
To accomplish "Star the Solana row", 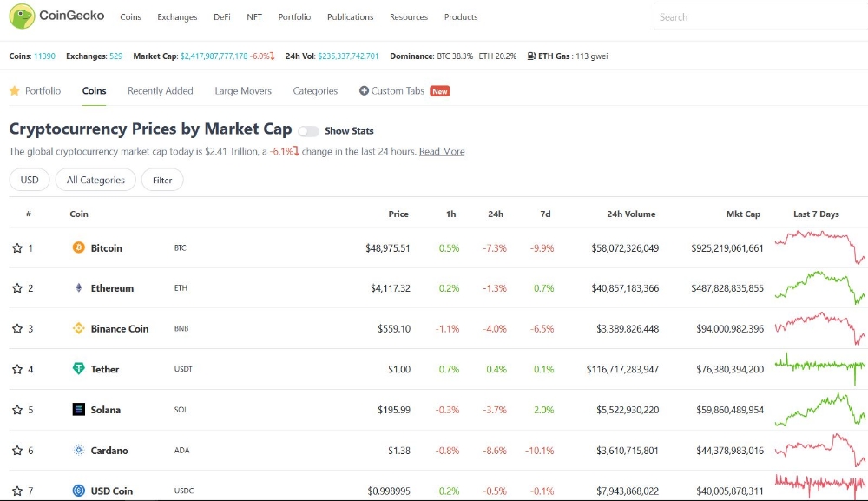I will point(17,410).
